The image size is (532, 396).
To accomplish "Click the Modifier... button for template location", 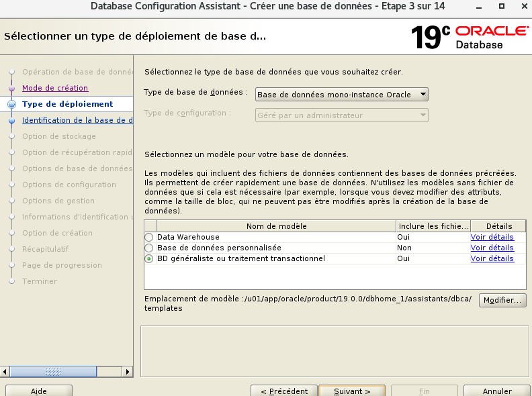I will [x=502, y=300].
